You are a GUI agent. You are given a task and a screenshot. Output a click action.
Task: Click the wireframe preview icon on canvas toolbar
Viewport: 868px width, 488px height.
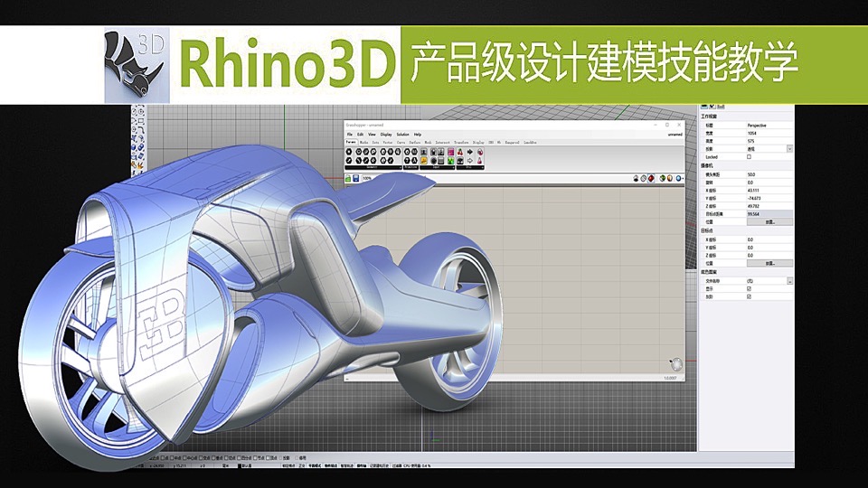tap(643, 178)
